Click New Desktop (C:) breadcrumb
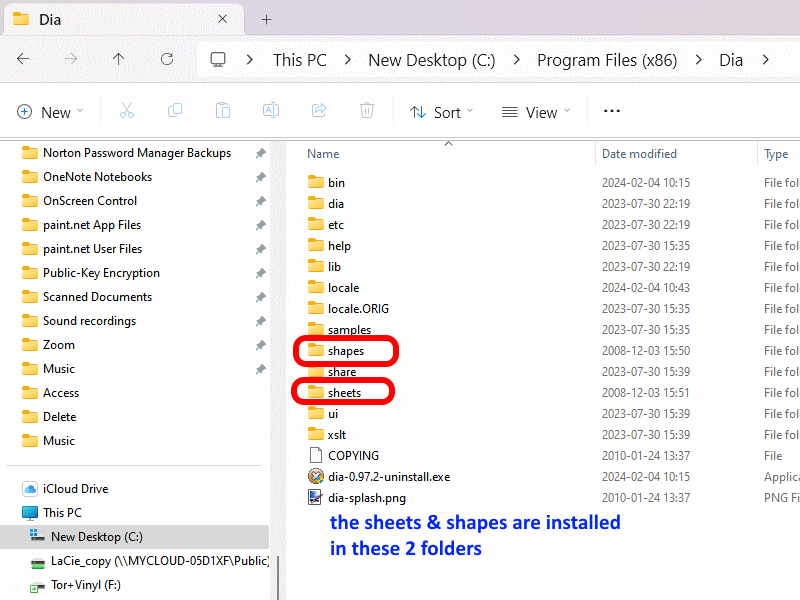The height and width of the screenshot is (600, 800). [x=432, y=60]
